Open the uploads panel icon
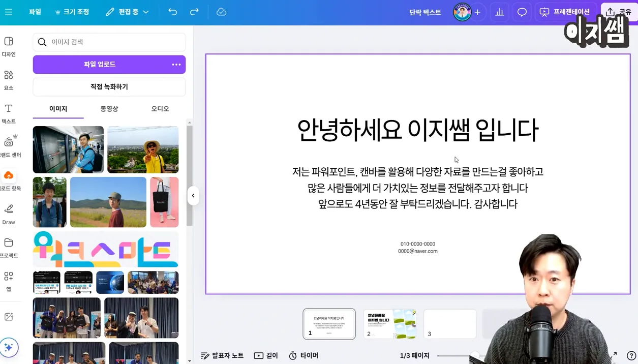 point(9,176)
